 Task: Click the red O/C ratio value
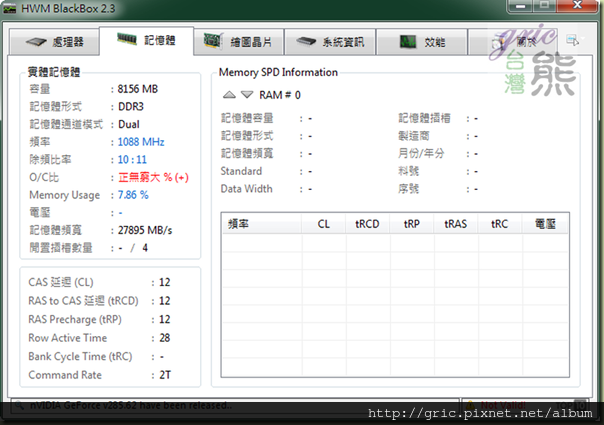point(153,178)
